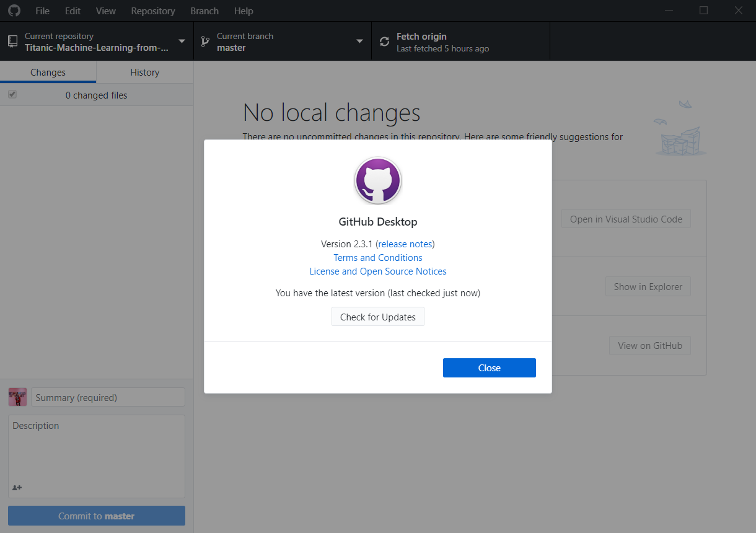Screen dimensions: 756x533
Task: Toggle the 0 changed files checkbox
Action: point(12,94)
